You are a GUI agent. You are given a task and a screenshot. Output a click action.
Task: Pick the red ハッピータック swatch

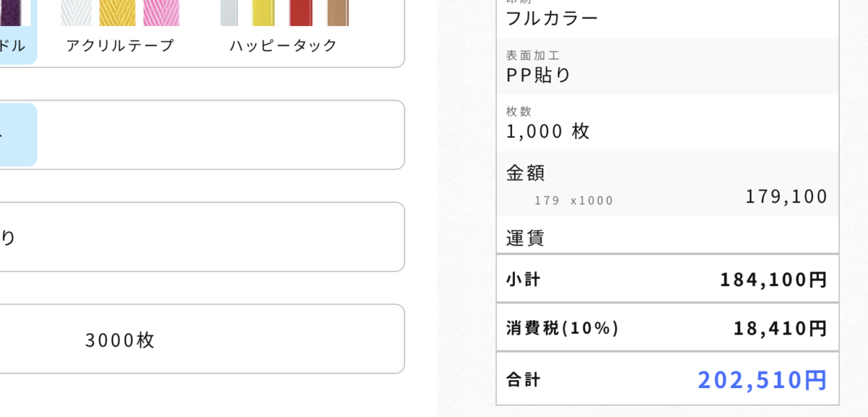(x=299, y=13)
